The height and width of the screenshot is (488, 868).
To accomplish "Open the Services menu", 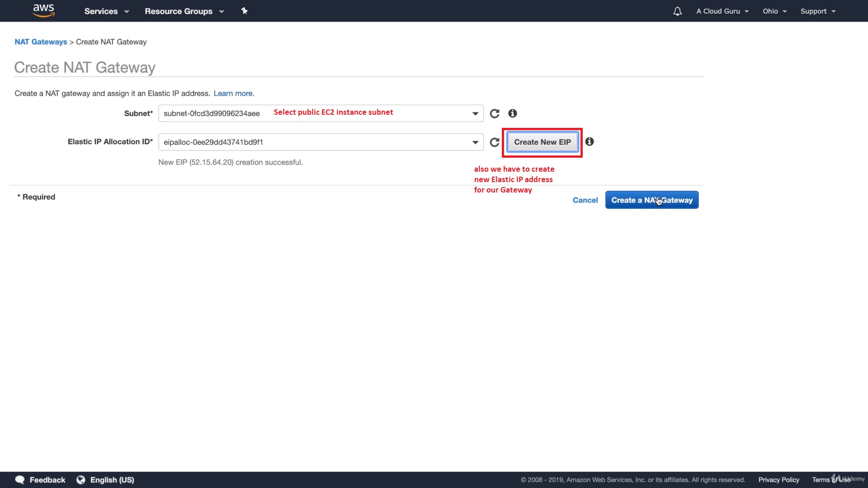I will pos(106,11).
